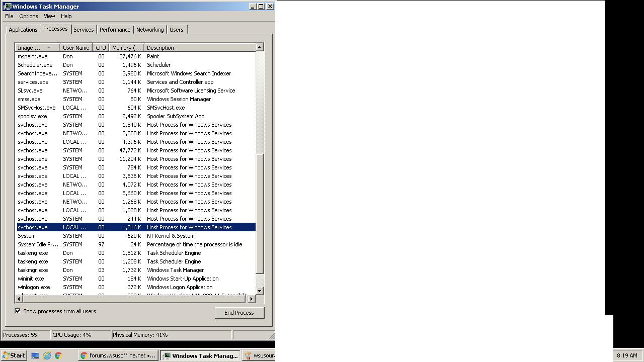Open the Options menu
644x362 pixels.
(29, 16)
